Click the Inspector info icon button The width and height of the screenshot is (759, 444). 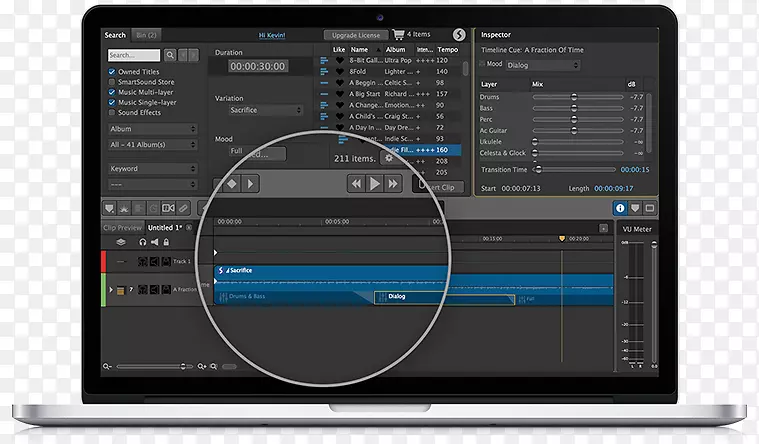[620, 208]
